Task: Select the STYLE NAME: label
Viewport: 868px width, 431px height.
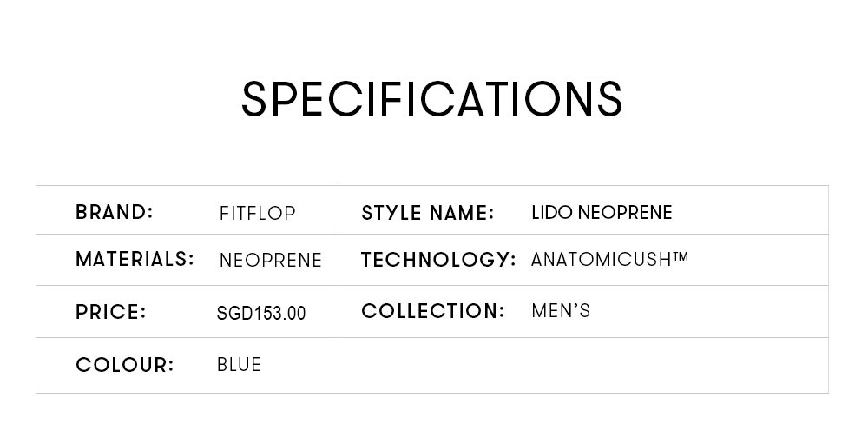Action: click(427, 213)
